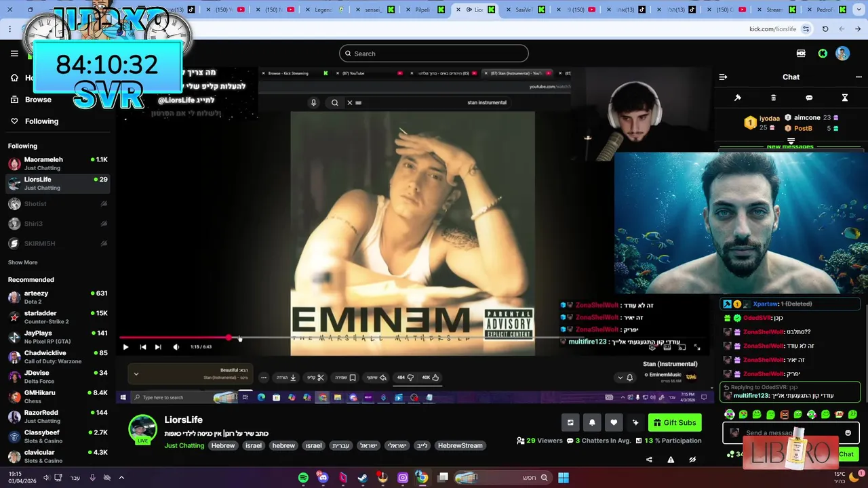Open recommended channel starladder

(58, 317)
